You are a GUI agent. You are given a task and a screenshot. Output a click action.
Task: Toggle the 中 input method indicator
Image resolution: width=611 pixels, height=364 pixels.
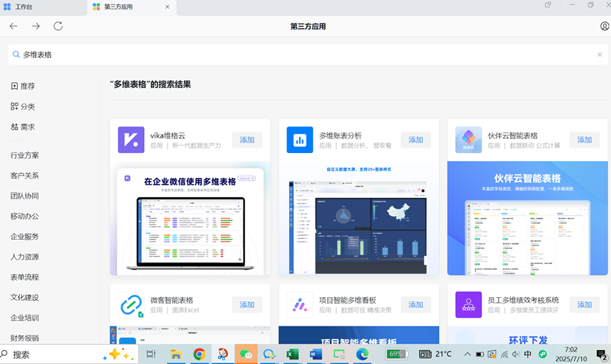[x=528, y=354]
